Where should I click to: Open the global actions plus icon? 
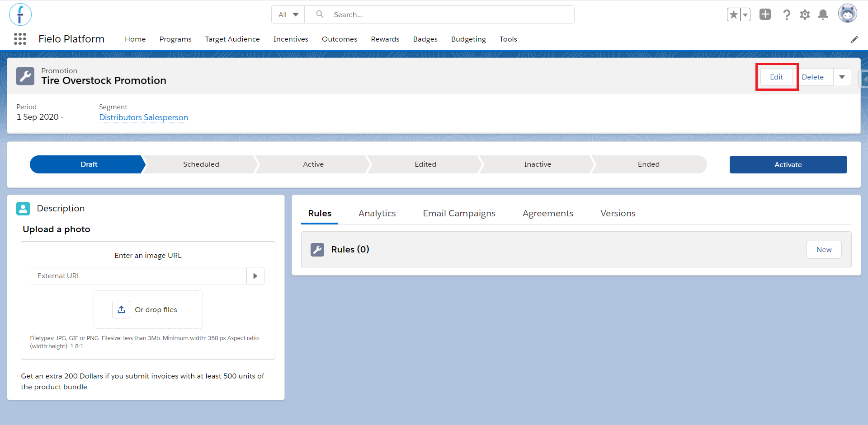point(765,14)
